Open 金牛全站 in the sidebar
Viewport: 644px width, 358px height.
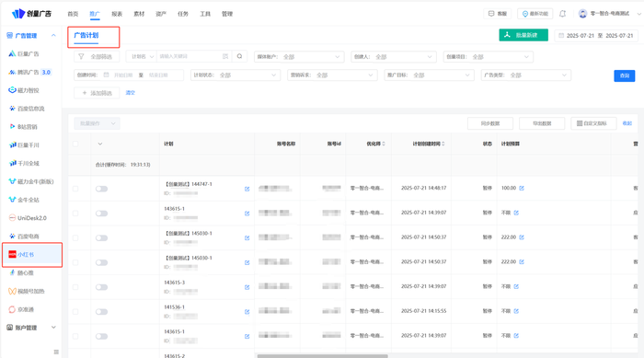pos(24,200)
